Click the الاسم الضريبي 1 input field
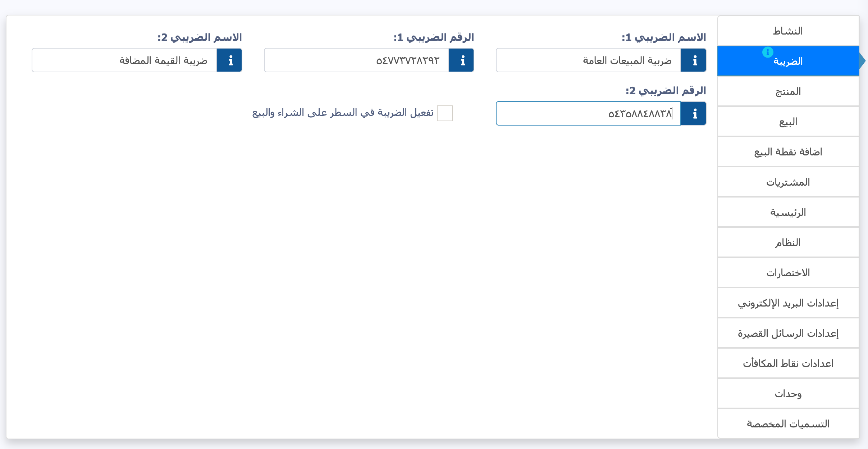The width and height of the screenshot is (868, 449). tap(589, 60)
